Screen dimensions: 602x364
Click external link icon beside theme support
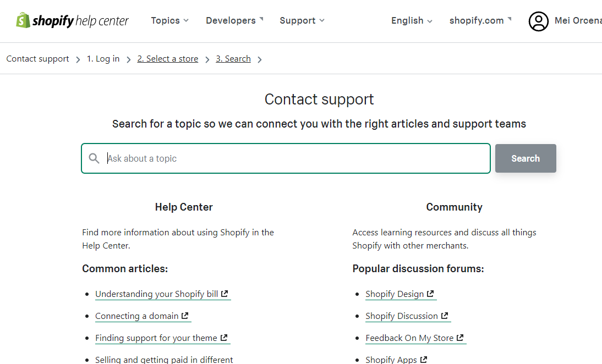(x=224, y=338)
